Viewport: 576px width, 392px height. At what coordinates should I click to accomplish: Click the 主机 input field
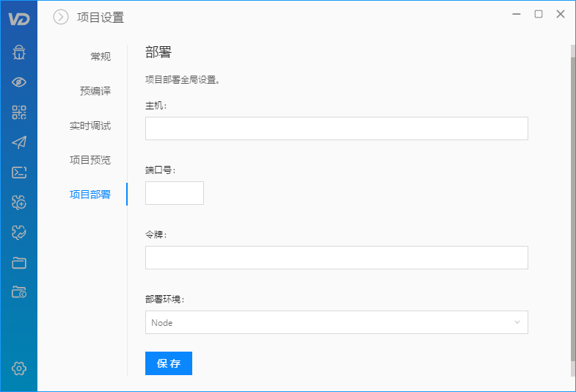[337, 128]
